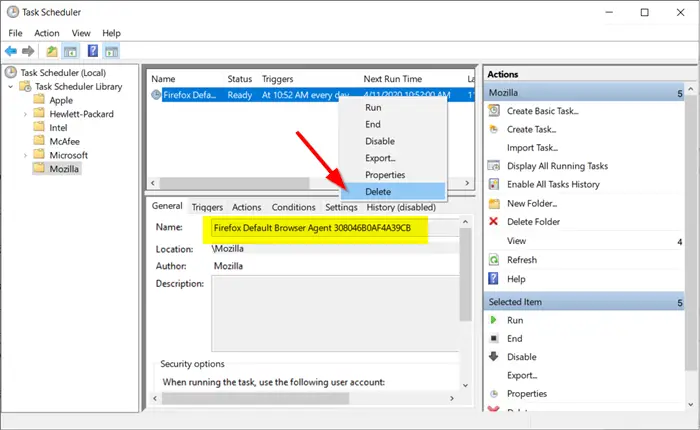Image resolution: width=700 pixels, height=430 pixels.
Task: Expand the Hewlett-Packard folder
Action: click(x=25, y=114)
